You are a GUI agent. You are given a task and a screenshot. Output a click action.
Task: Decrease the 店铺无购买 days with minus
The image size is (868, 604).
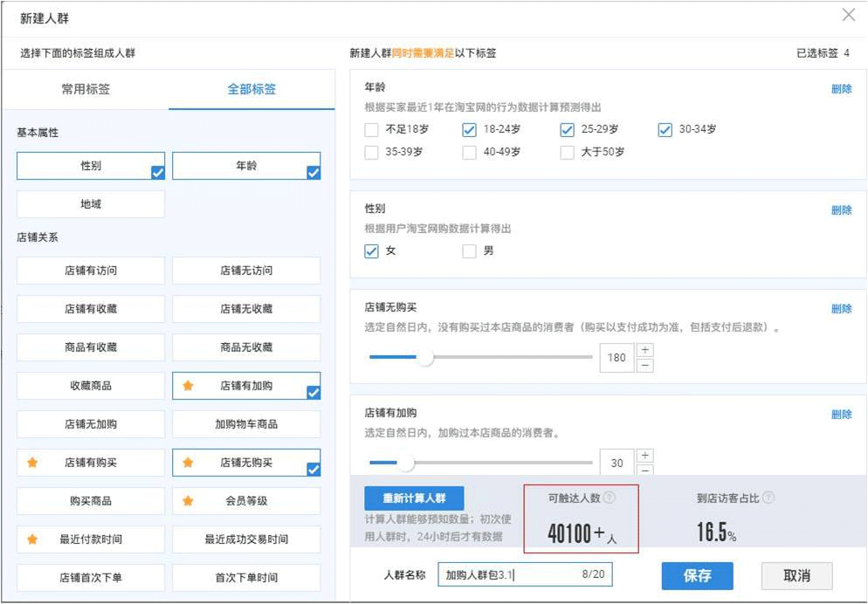645,365
